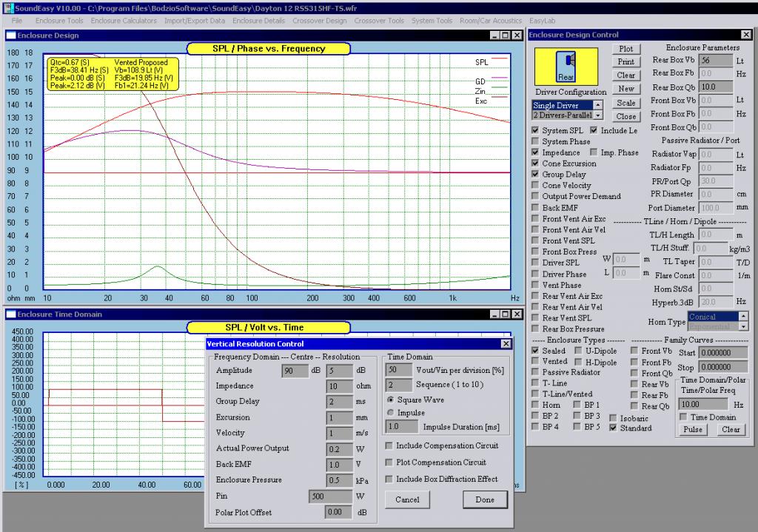Click the Rear Box Qb input field
The height and width of the screenshot is (532, 758).
[716, 87]
